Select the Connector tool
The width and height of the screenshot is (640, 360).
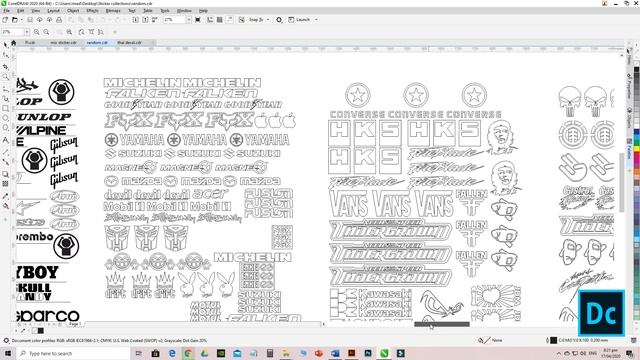[x=6, y=162]
